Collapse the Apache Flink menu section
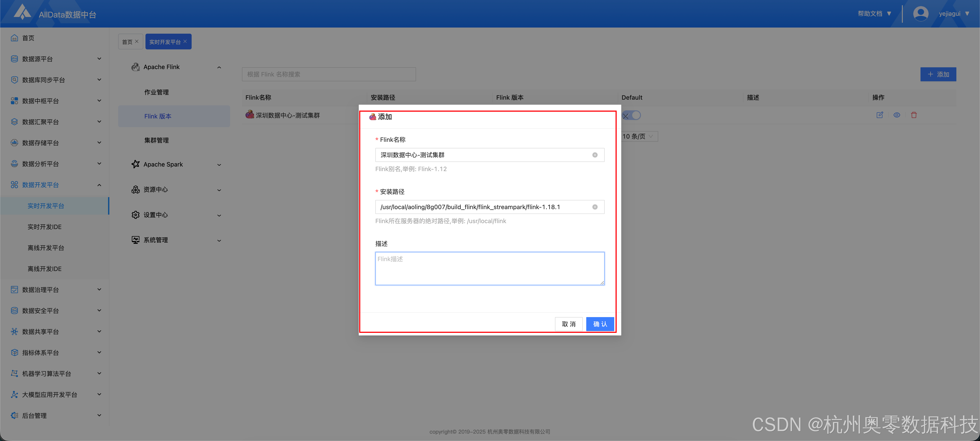The image size is (980, 441). [219, 67]
